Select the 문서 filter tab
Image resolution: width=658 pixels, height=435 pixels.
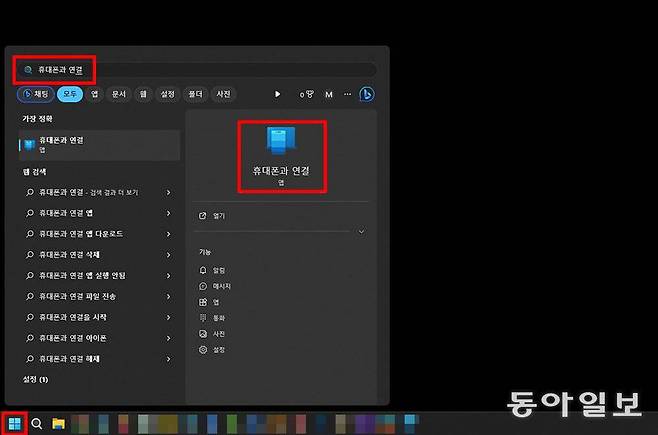pos(119,94)
